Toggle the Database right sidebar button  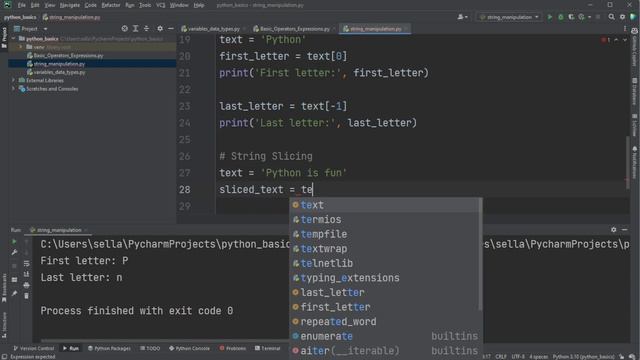[635, 91]
